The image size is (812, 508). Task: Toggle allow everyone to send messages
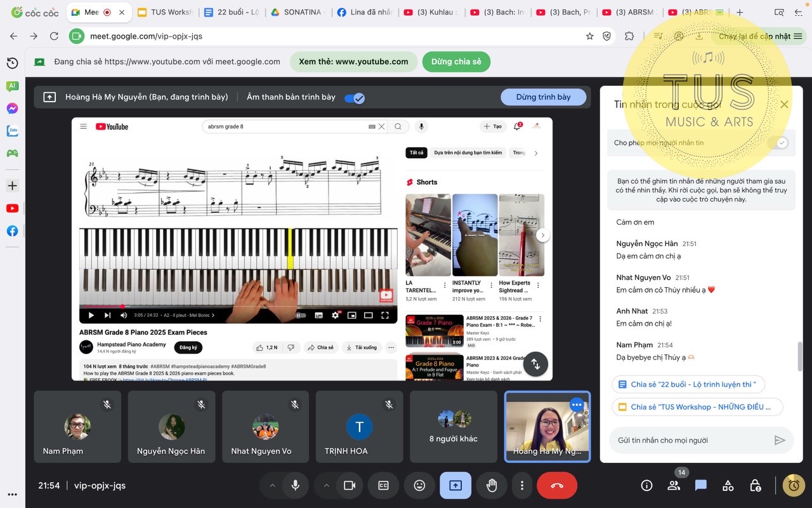point(777,143)
